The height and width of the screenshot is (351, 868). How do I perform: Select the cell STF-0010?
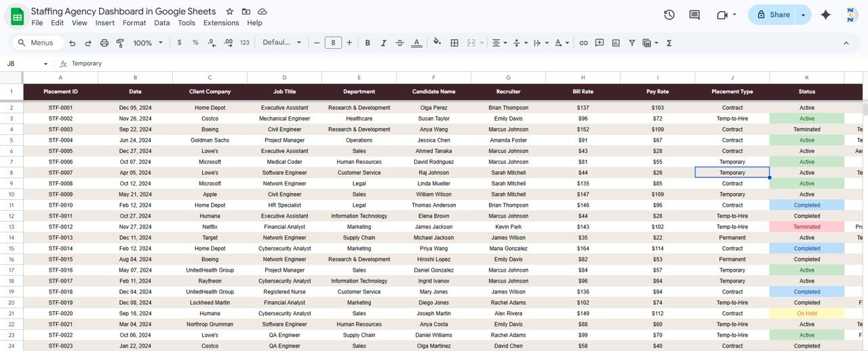(x=61, y=205)
